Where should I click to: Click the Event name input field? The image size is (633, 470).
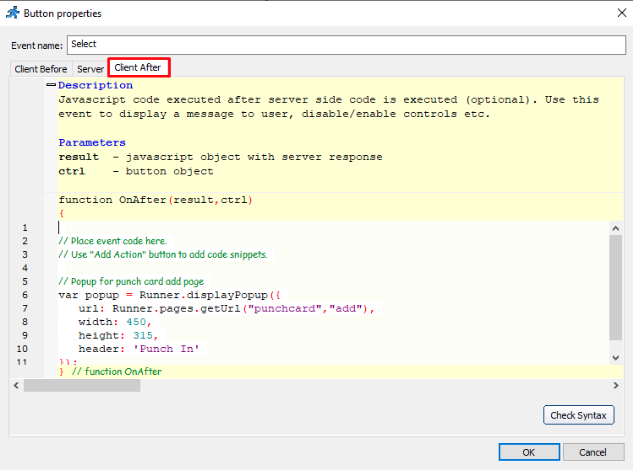click(x=345, y=45)
